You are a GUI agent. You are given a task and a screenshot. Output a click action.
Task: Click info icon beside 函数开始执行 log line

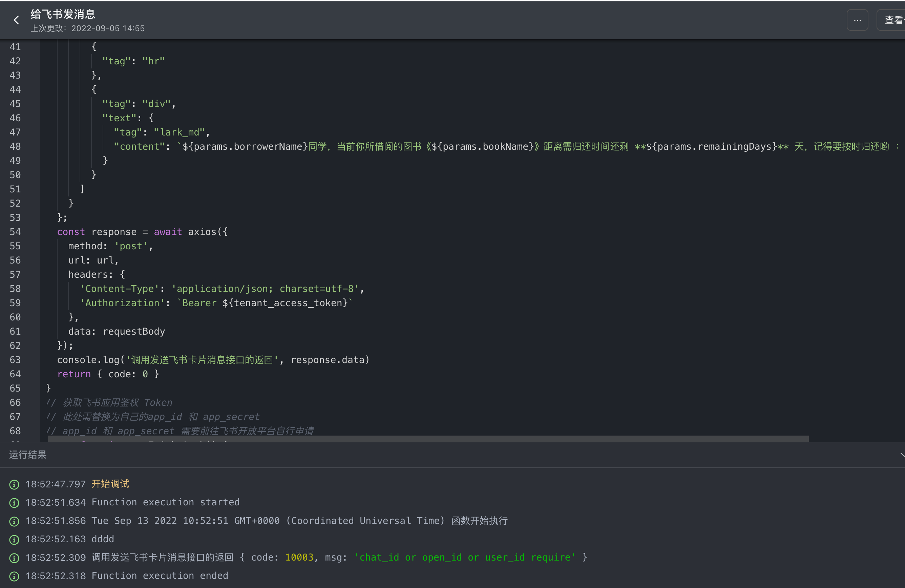pyautogui.click(x=14, y=521)
